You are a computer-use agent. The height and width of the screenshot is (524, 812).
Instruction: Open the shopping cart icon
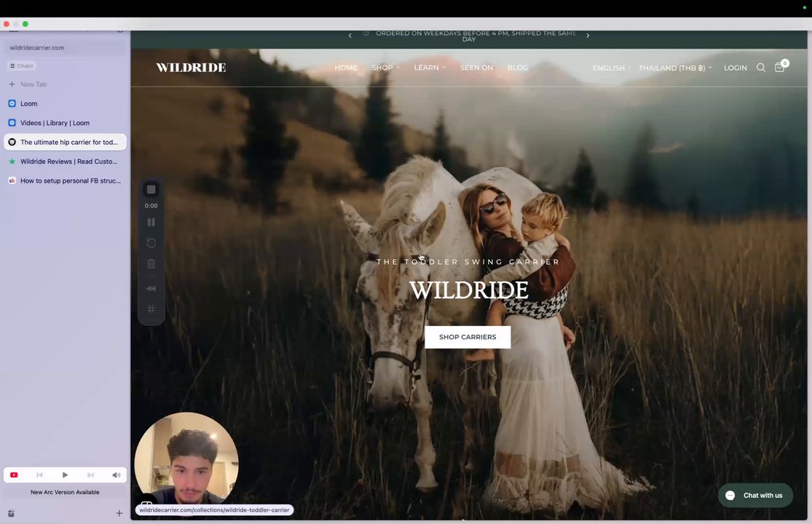pos(779,67)
